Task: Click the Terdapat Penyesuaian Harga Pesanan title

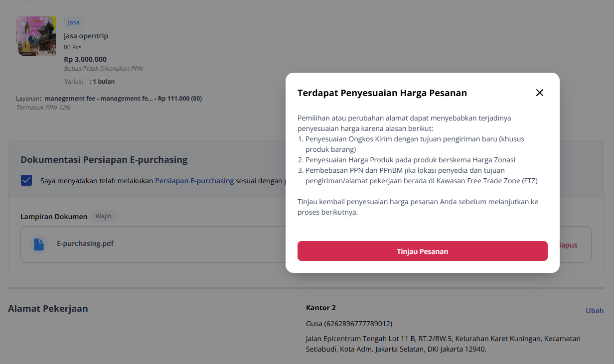Action: click(x=382, y=93)
